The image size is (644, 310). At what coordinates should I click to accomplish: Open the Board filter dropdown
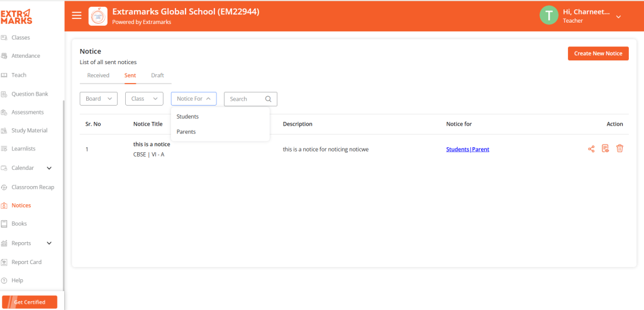point(99,99)
